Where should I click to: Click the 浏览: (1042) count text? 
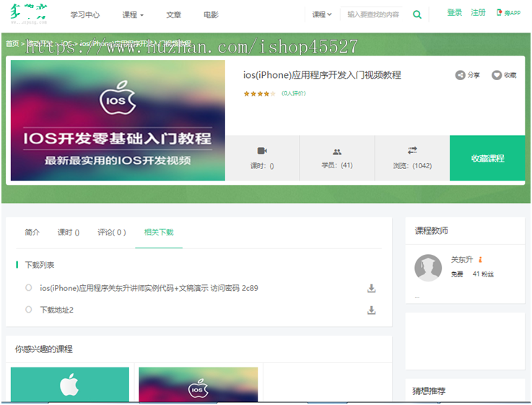point(412,165)
